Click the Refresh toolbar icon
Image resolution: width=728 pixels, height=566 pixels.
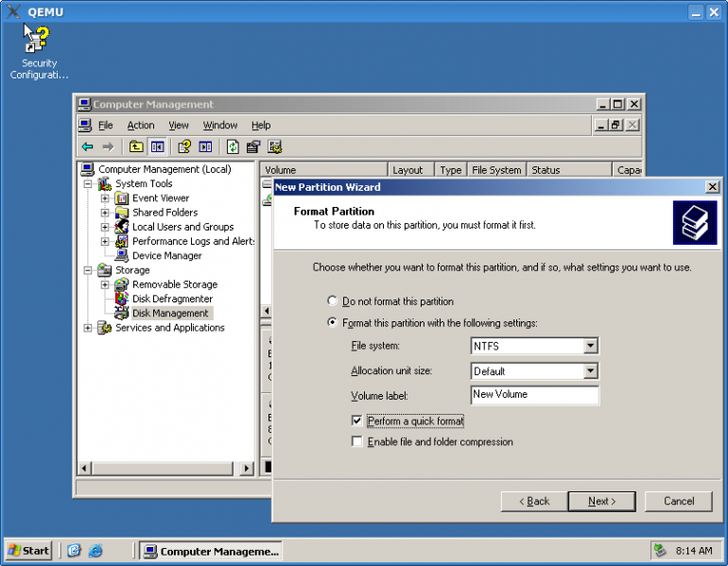(232, 146)
